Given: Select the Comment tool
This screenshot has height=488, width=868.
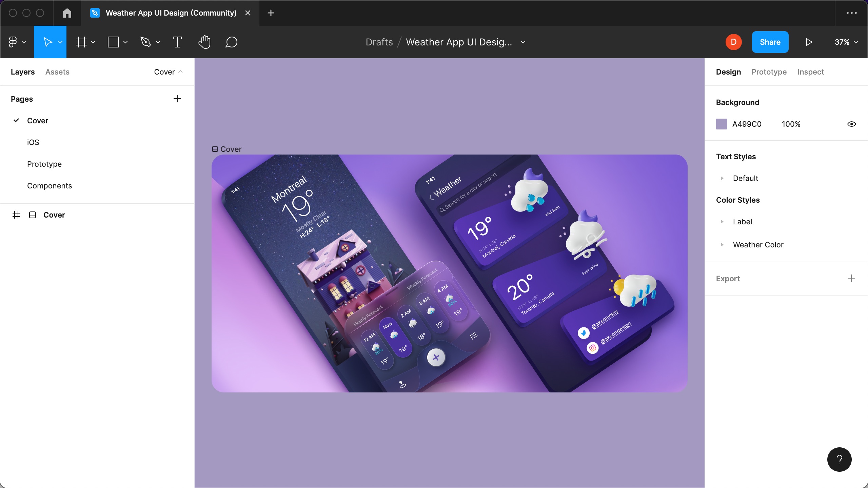Looking at the screenshot, I should (x=231, y=42).
